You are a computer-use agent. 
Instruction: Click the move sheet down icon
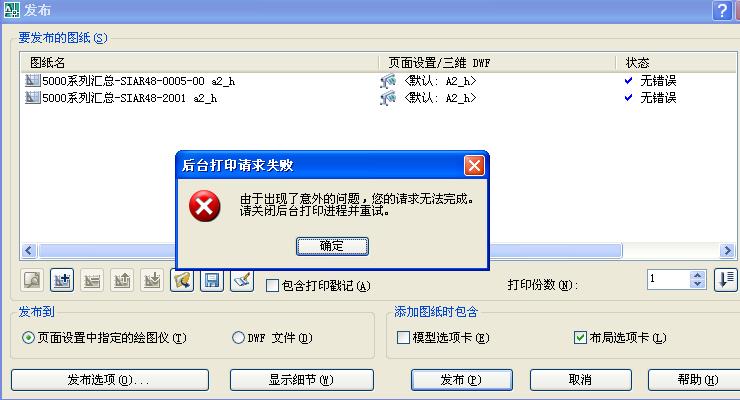tap(152, 281)
